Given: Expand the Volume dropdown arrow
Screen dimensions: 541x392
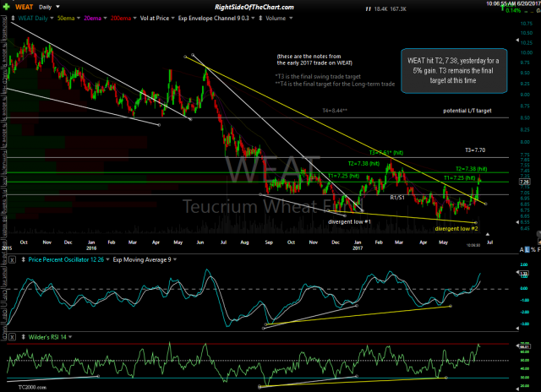Looking at the screenshot, I should point(291,18).
